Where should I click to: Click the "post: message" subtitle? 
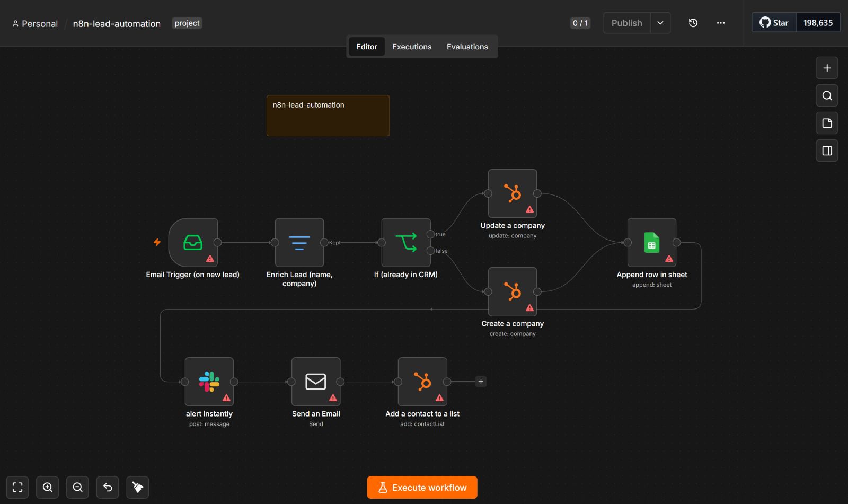pyautogui.click(x=209, y=424)
